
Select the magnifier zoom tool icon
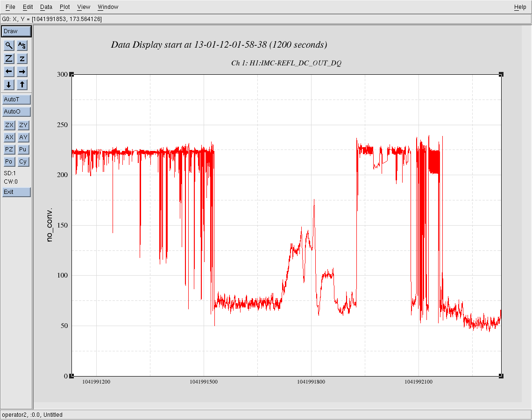pyautogui.click(x=9, y=45)
